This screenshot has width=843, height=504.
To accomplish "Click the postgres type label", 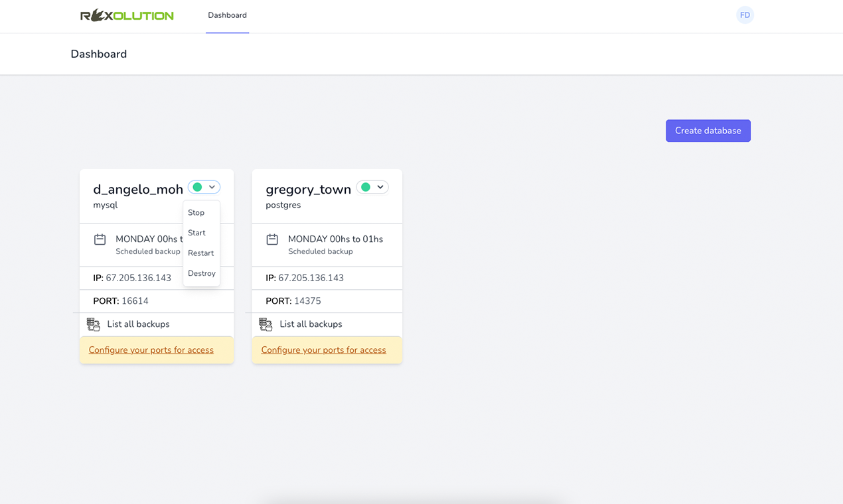I will point(283,205).
